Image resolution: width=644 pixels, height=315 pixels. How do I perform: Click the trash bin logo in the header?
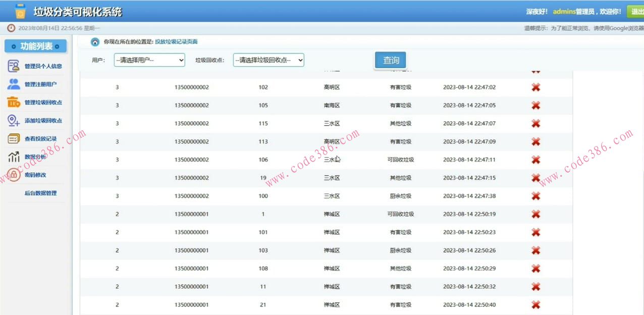19,10
